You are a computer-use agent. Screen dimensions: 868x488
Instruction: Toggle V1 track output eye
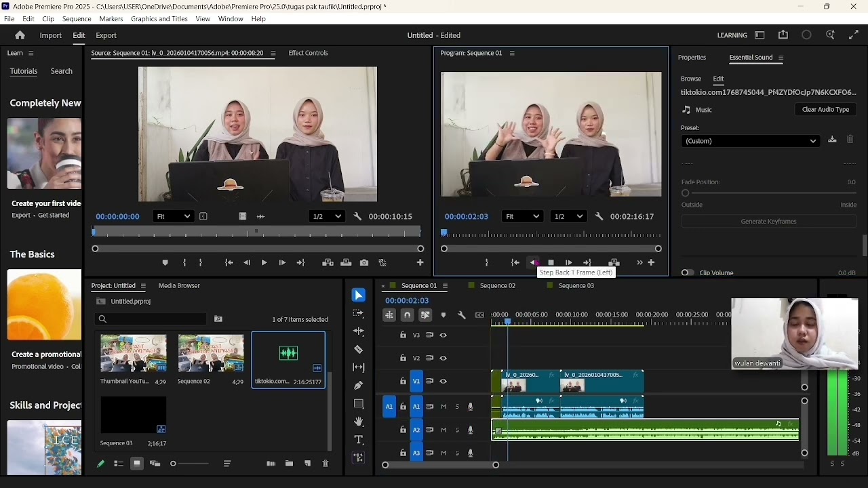click(443, 382)
